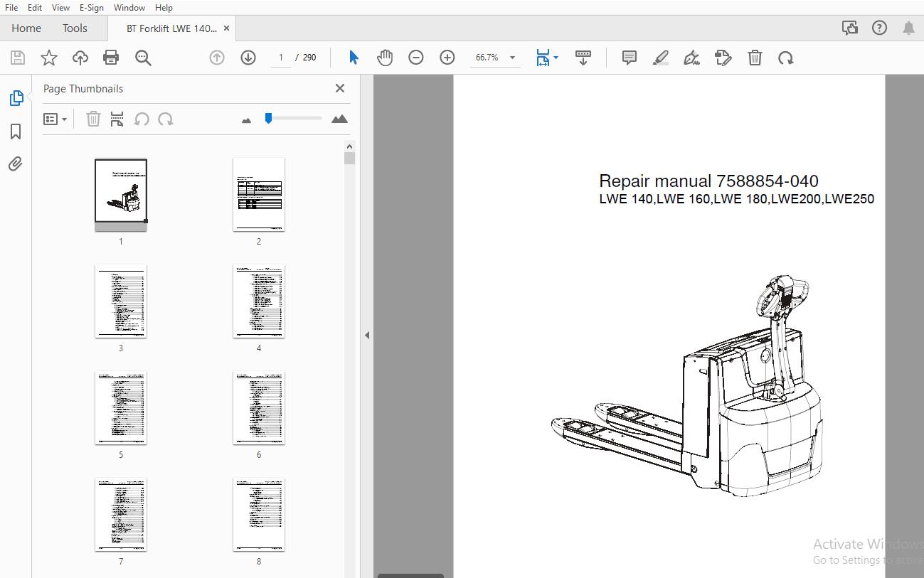Click the Save file icon
Image resolution: width=924 pixels, height=578 pixels.
pos(18,58)
